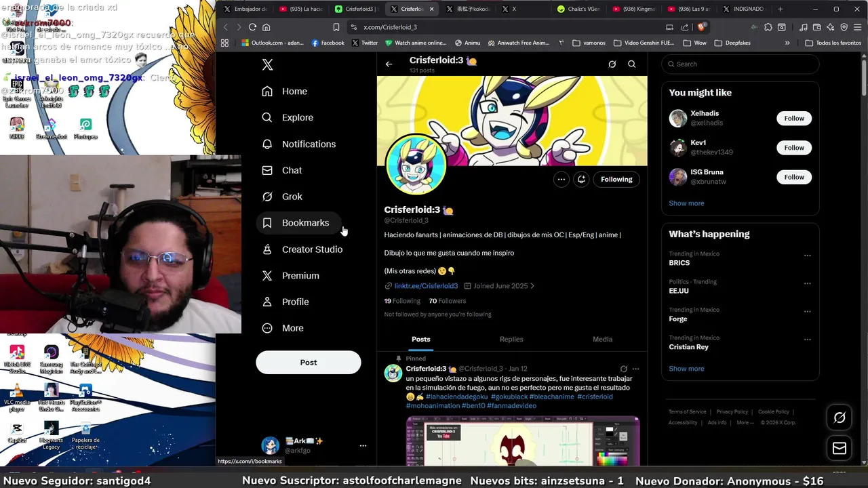
Task: Follow Xelhadis
Action: [x=794, y=119]
